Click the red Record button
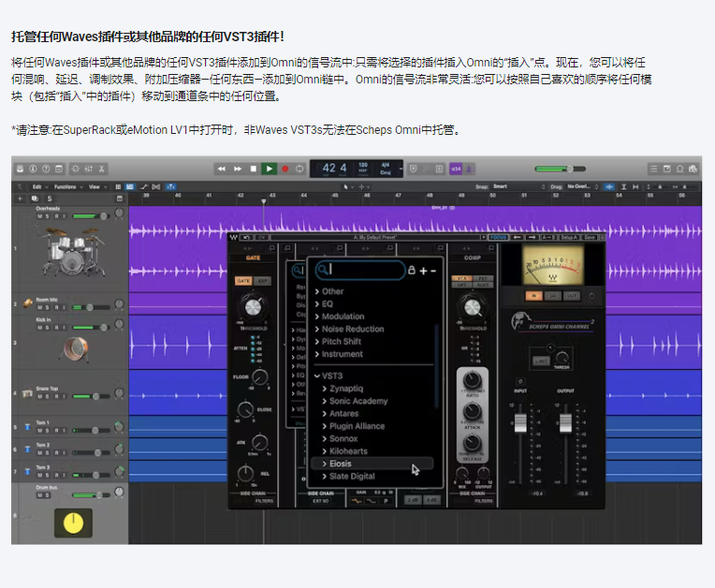 coord(285,169)
